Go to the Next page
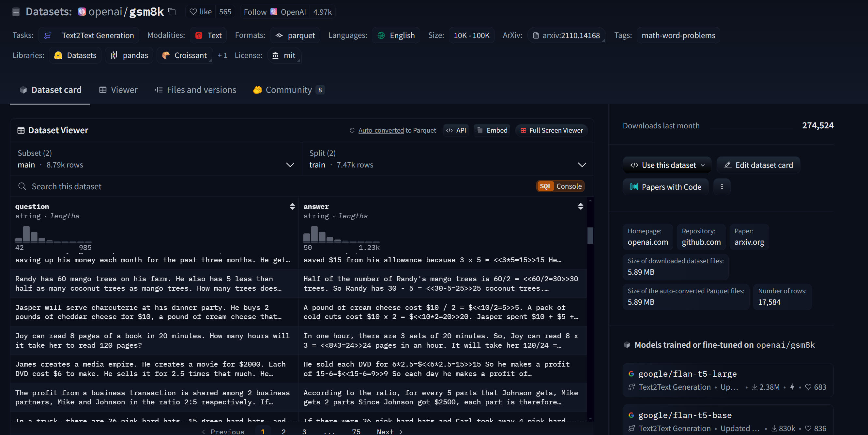868x435 pixels. pos(389,431)
